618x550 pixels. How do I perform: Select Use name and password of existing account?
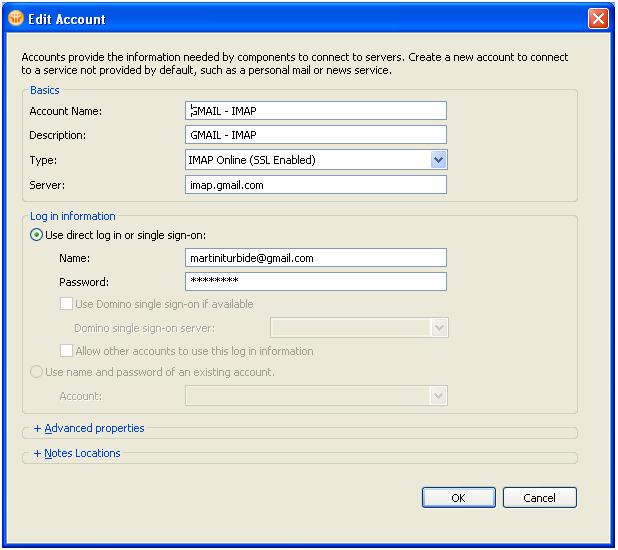pyautogui.click(x=36, y=372)
